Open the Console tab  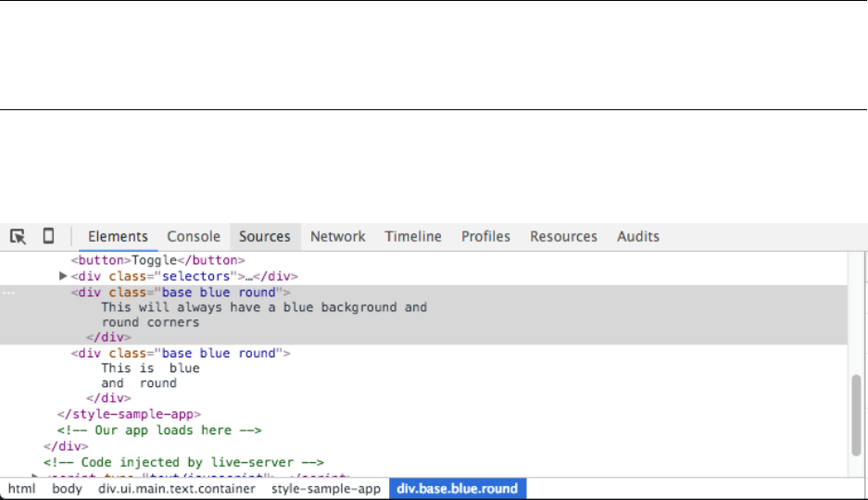tap(194, 237)
